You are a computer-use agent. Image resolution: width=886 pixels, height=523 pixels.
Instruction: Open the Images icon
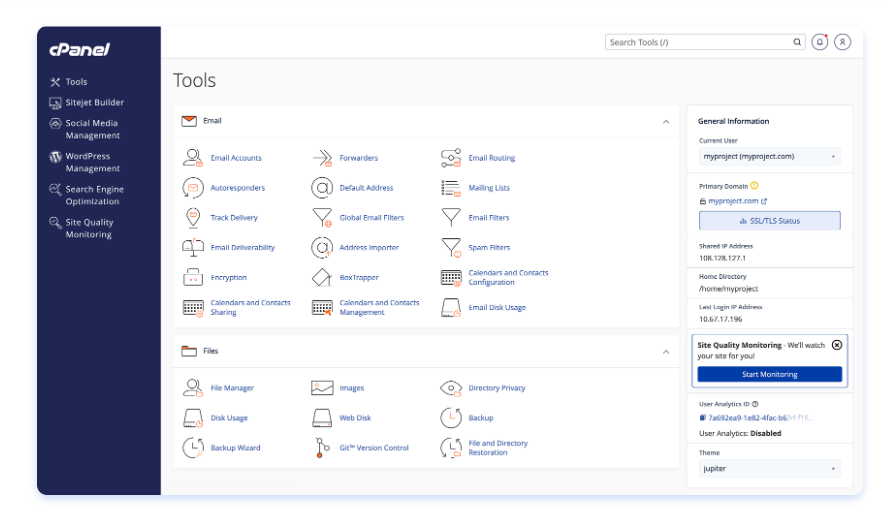pyautogui.click(x=322, y=388)
